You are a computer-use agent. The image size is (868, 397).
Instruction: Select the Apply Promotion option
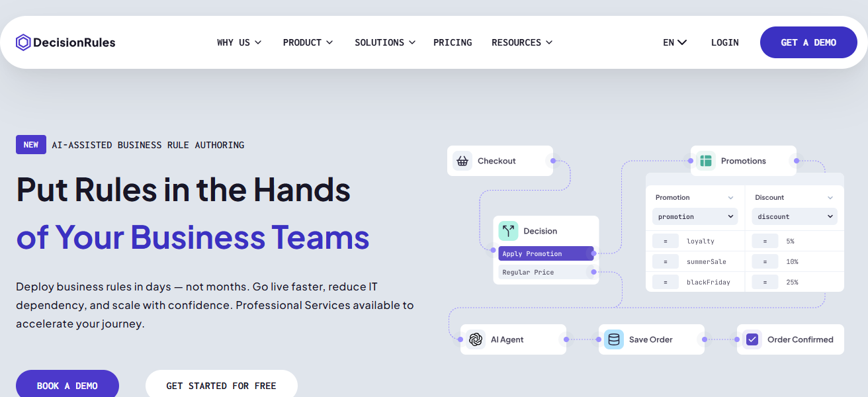coord(545,253)
